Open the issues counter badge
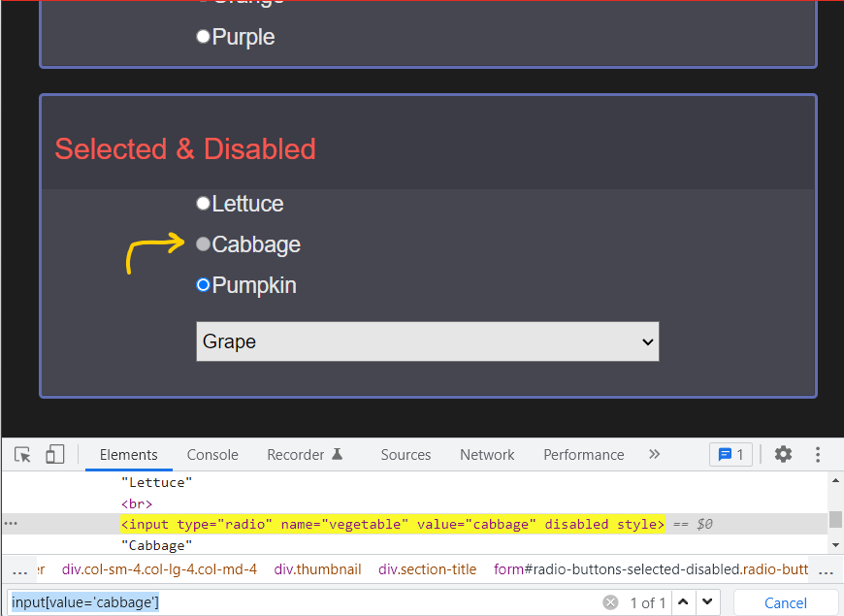Screen dimensions: 844x616 730,454
